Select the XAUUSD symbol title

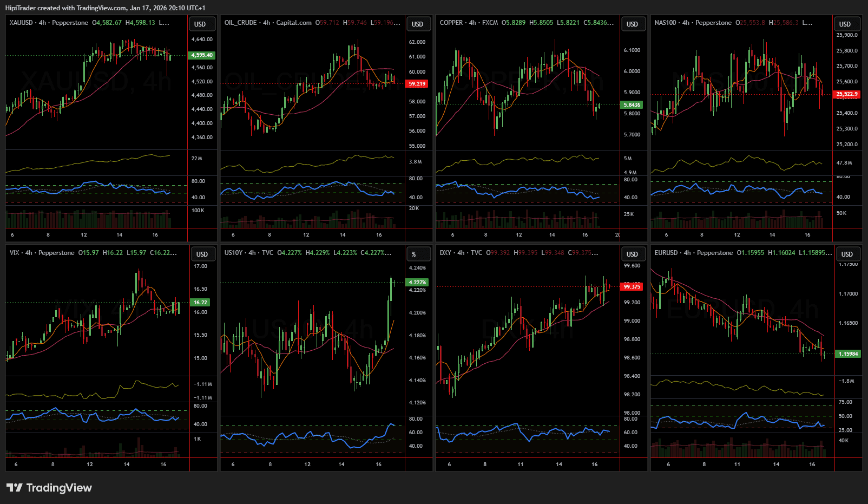click(x=22, y=23)
